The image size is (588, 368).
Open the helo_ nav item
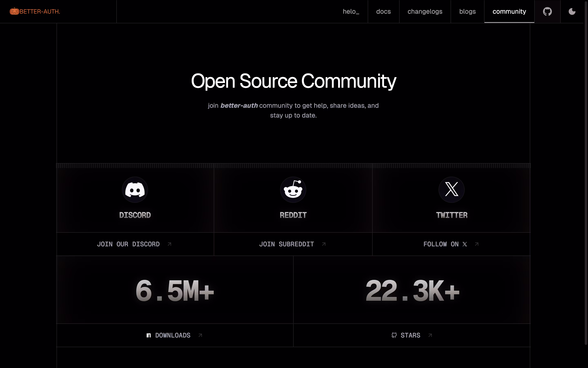[x=351, y=11]
